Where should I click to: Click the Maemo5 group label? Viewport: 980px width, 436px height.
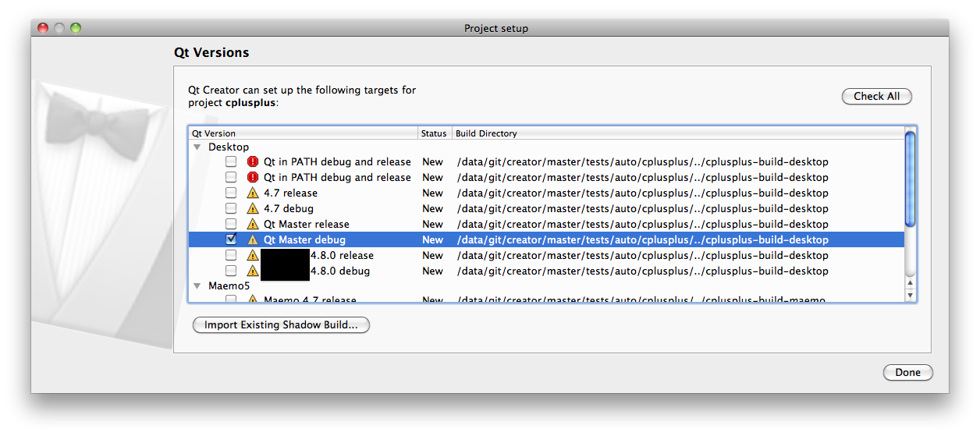click(229, 286)
